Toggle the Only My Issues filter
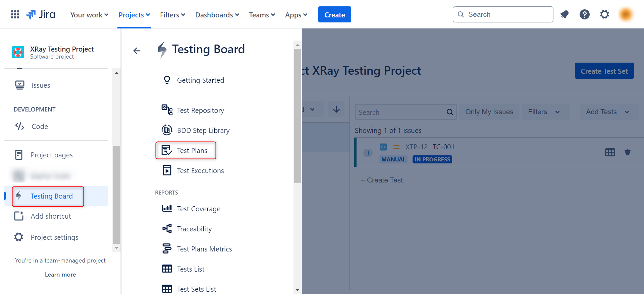Viewport: 644px width, 294px height. pyautogui.click(x=489, y=112)
